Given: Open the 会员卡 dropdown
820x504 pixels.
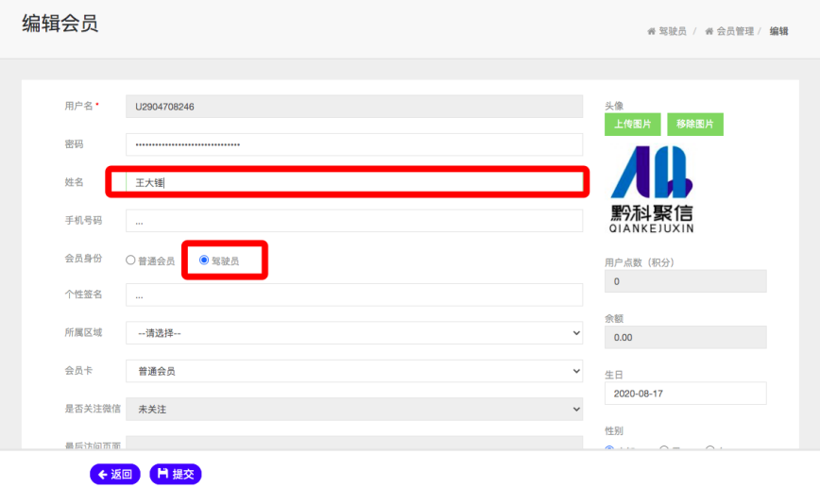Looking at the screenshot, I should [x=354, y=371].
